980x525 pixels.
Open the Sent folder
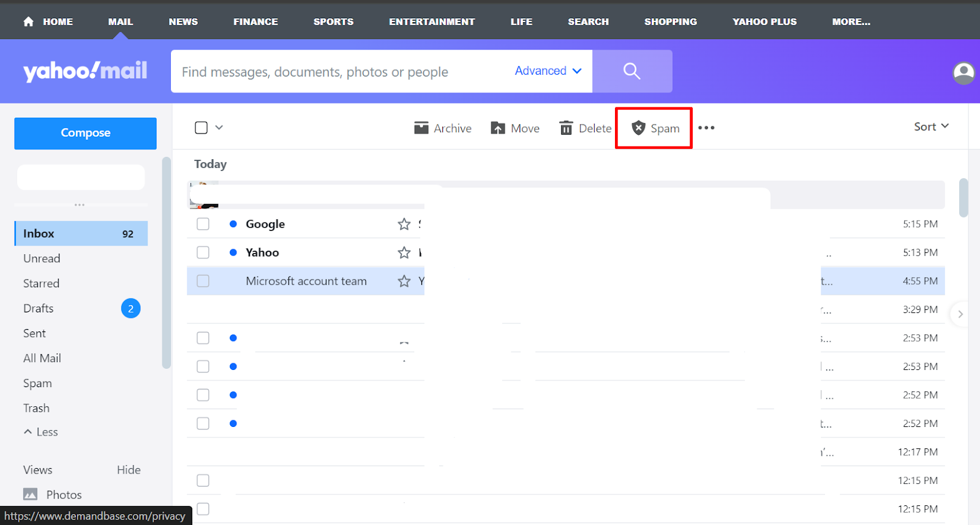[x=34, y=333]
